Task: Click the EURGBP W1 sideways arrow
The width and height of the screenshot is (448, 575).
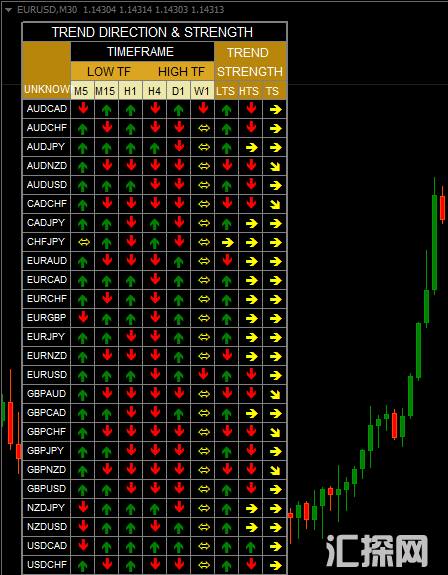Action: click(x=203, y=318)
